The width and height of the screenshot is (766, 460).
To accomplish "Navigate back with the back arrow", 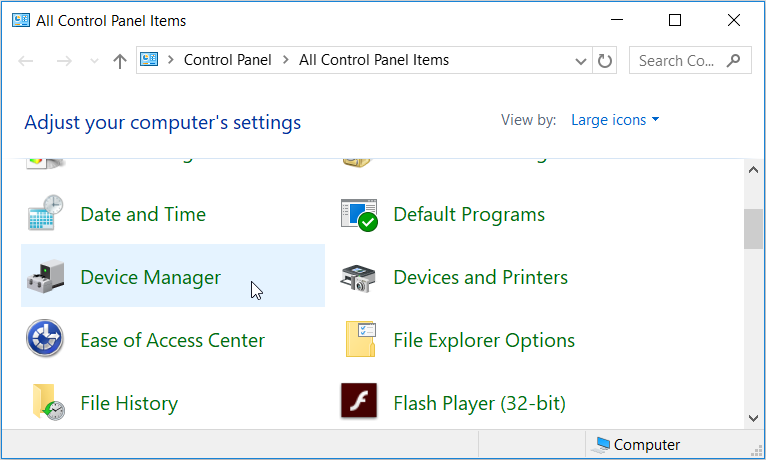I will tap(27, 61).
